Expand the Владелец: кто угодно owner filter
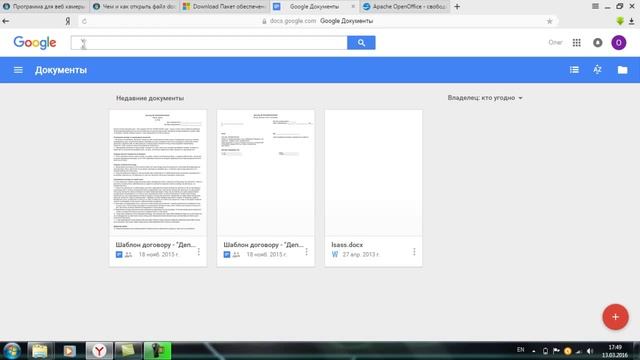Image resolution: width=640 pixels, height=360 pixels. coord(485,98)
